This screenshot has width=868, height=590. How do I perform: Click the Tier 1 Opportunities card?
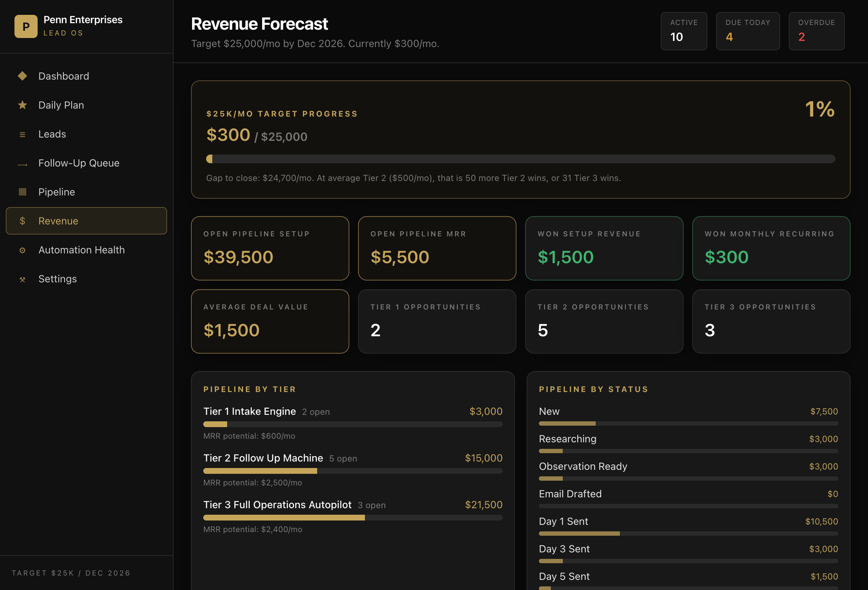[437, 321]
